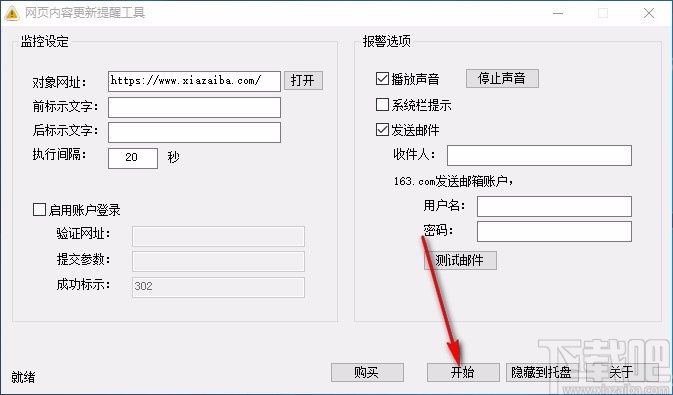Click the 停止声音 button
The image size is (673, 395).
coord(502,78)
